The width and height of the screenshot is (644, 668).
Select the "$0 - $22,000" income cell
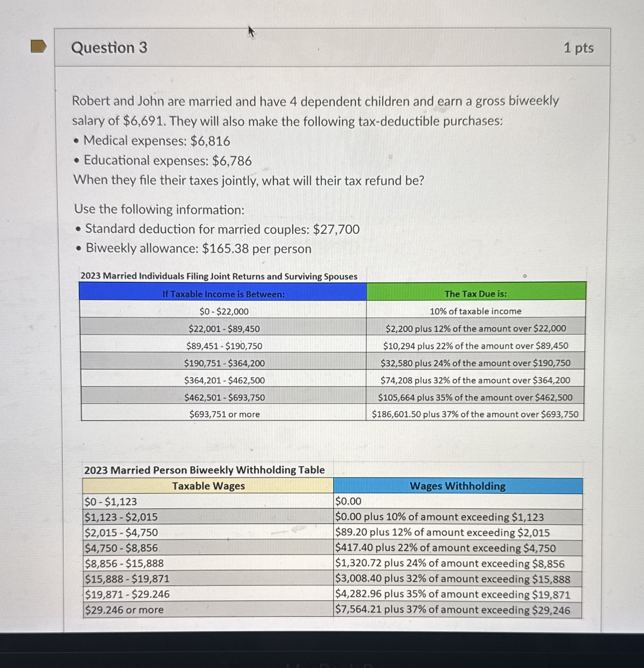tap(223, 309)
